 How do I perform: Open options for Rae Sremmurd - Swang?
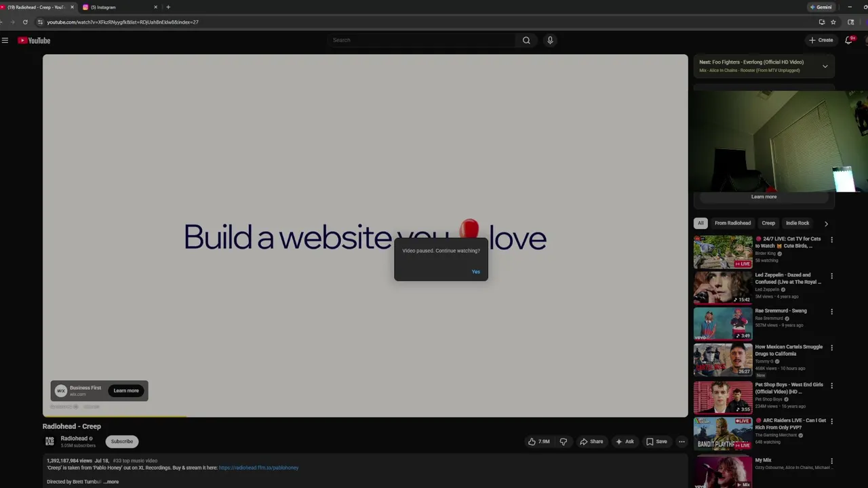[x=831, y=312]
